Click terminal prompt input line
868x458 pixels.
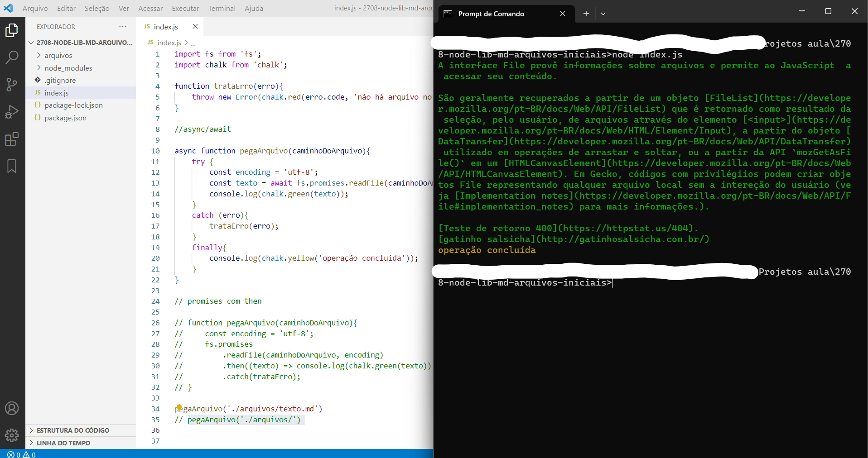pyautogui.click(x=525, y=282)
